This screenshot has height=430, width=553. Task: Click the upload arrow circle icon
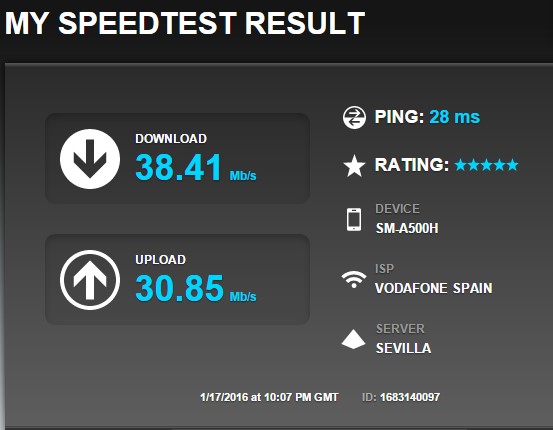pos(90,280)
